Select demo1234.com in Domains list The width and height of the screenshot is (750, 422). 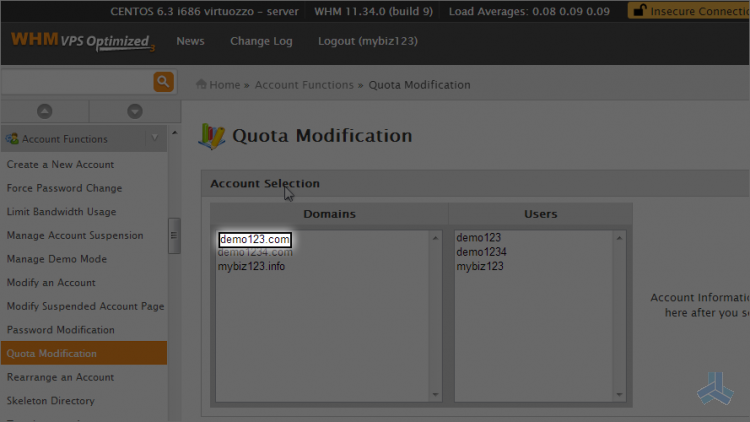(255, 252)
